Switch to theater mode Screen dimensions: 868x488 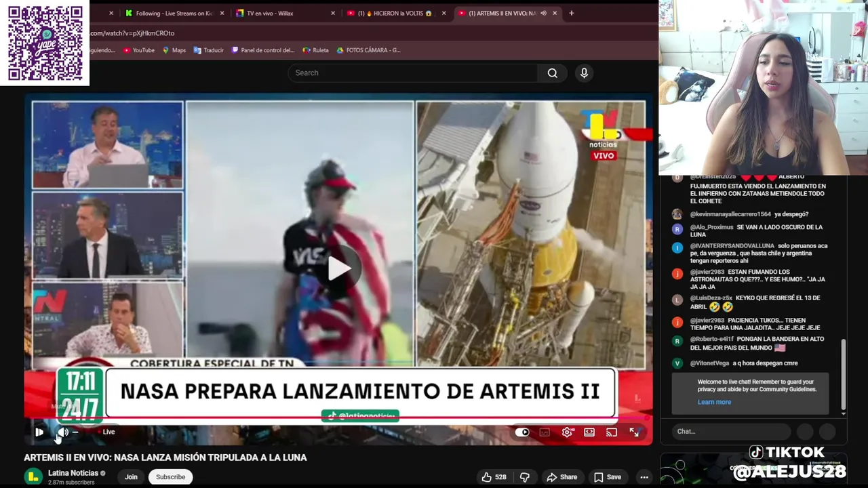[x=589, y=432]
